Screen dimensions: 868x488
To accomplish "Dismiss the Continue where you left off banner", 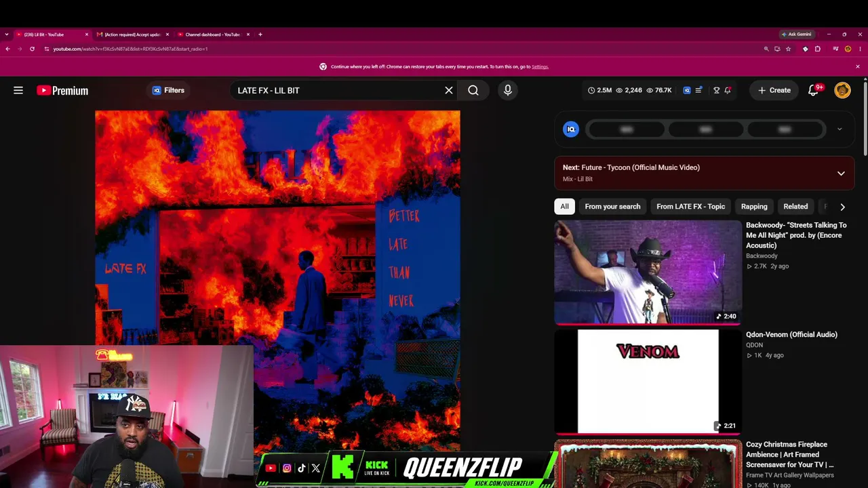I will 858,66.
